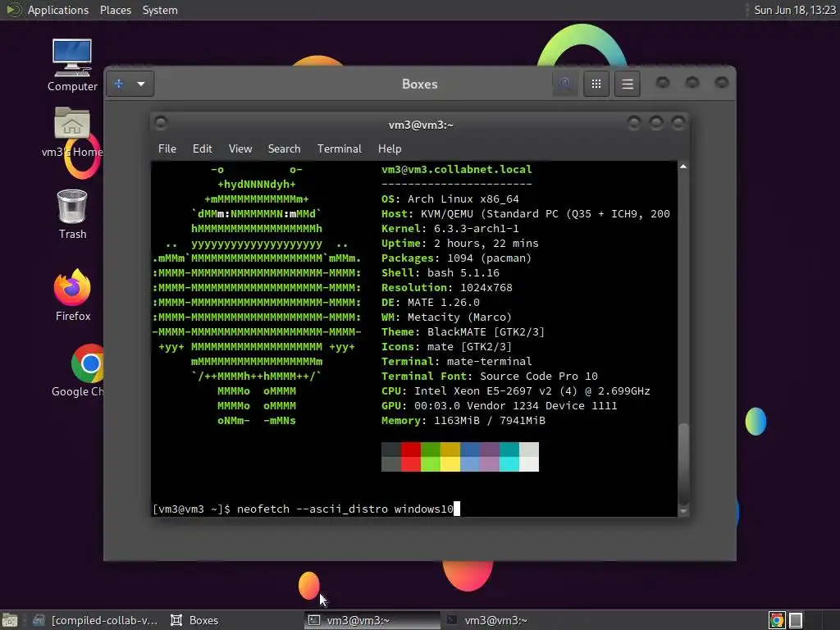The height and width of the screenshot is (630, 840).
Task: Click the [compiled-collab-v... taskbar app icon
Action: [x=39, y=620]
